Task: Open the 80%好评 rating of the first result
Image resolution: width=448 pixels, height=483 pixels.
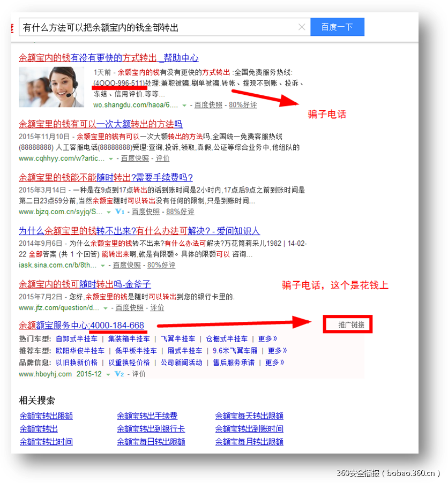Action: (x=242, y=105)
